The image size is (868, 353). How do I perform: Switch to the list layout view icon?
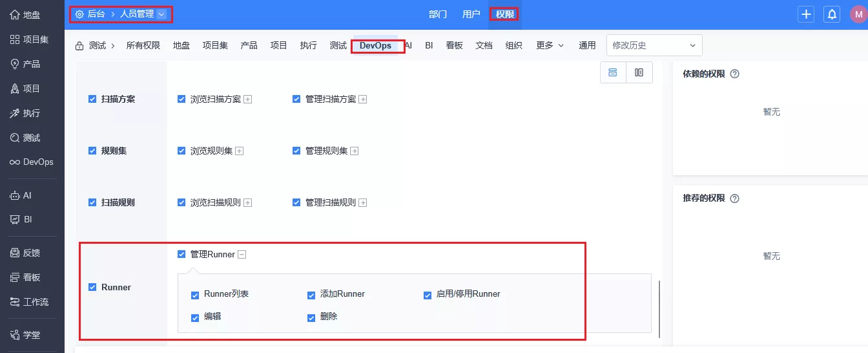click(x=613, y=72)
